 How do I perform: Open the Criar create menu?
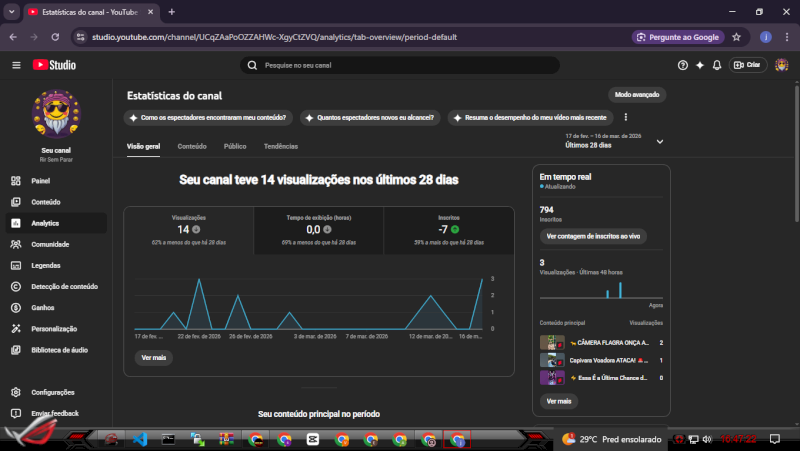point(747,65)
